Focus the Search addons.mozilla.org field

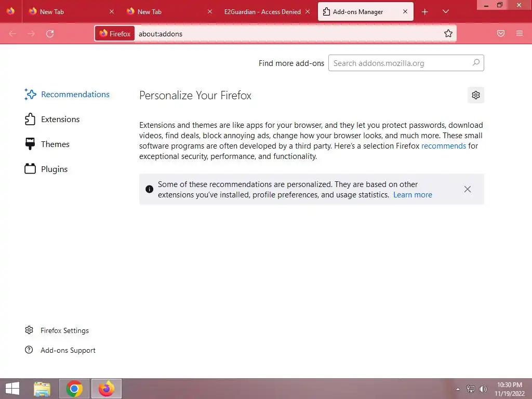click(406, 63)
